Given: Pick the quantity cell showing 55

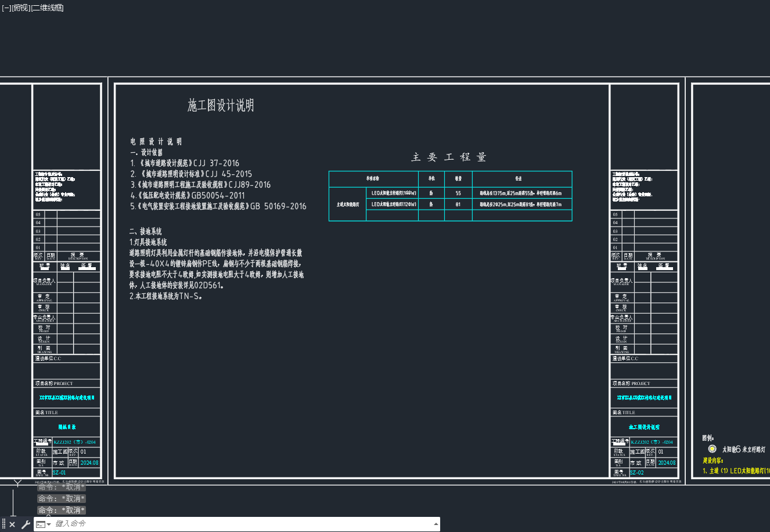Looking at the screenshot, I should 458,193.
